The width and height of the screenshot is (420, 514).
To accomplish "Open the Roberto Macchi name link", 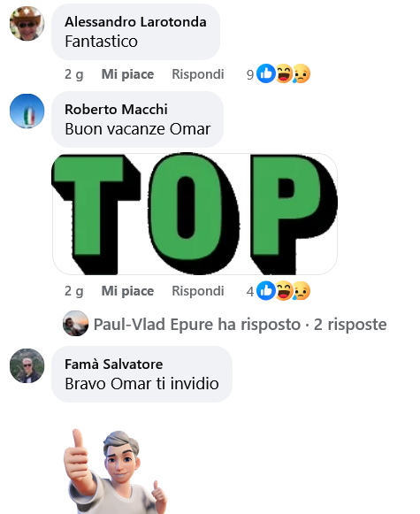I will point(116,110).
